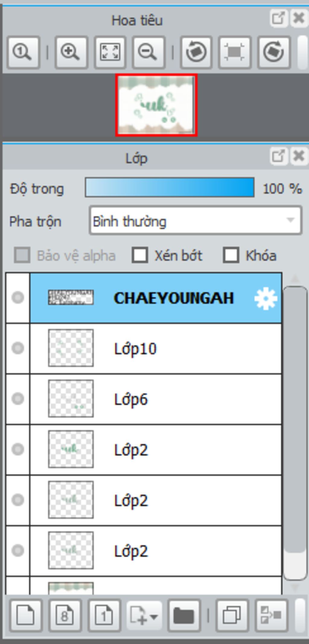Add a new color layer
Image resolution: width=309 pixels, height=644 pixels.
(x=25, y=615)
